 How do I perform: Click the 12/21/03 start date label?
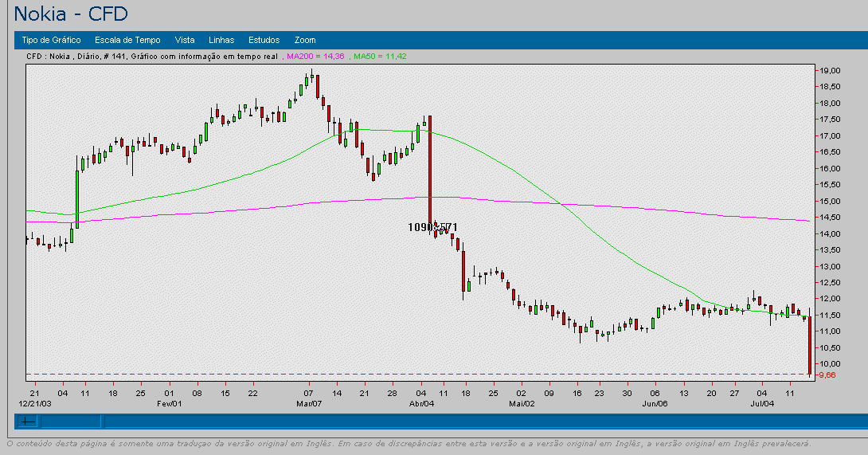coord(34,403)
